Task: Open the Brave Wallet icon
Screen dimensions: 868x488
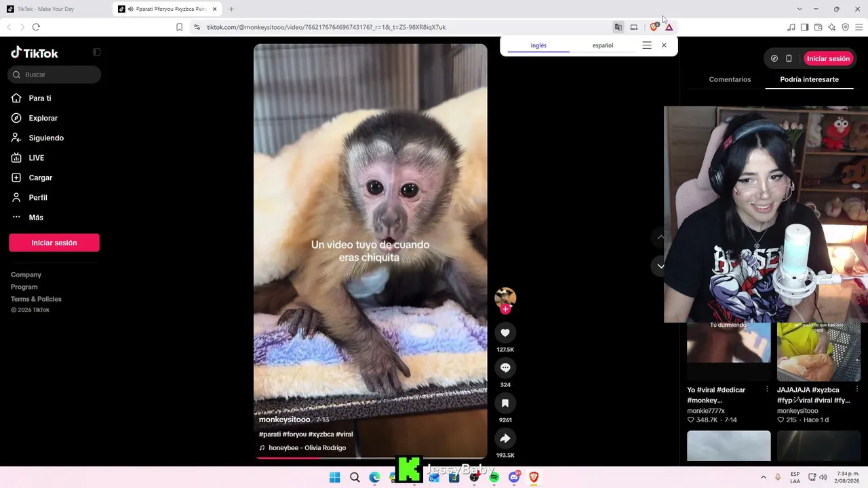Action: click(x=818, y=27)
